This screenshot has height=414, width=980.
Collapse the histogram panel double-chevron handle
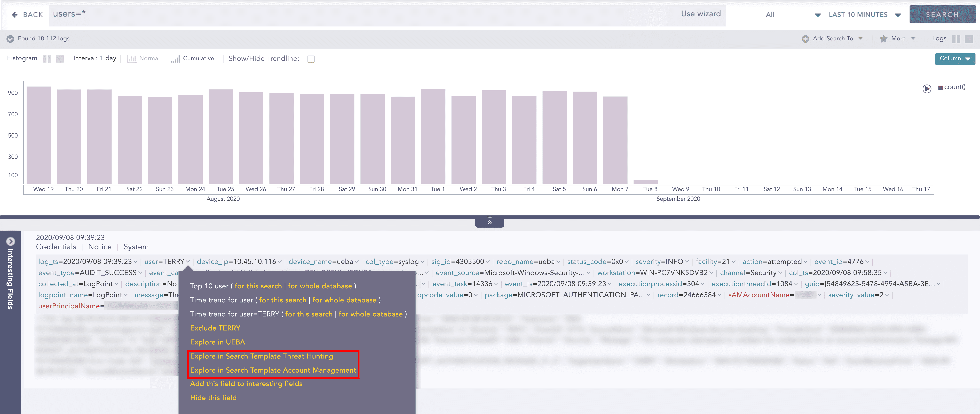pos(489,222)
